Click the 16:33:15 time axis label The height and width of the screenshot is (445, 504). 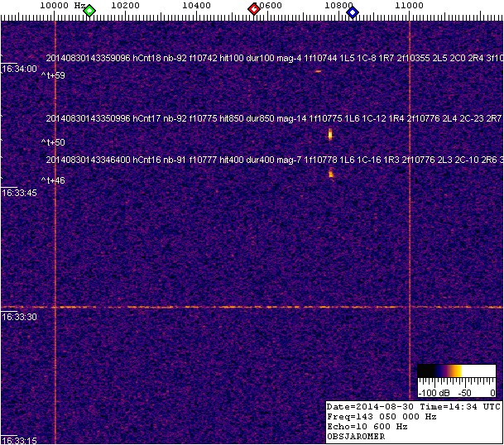[x=19, y=440]
